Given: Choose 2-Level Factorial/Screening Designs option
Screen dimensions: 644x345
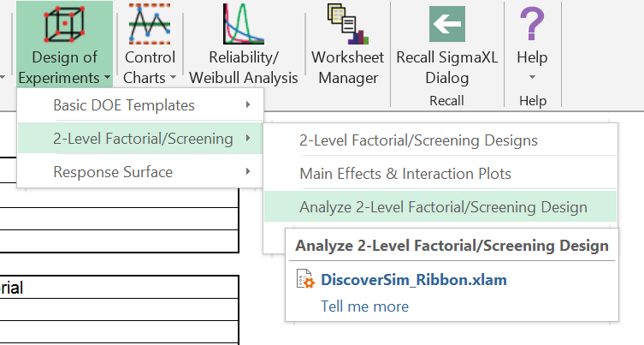Looking at the screenshot, I should click(418, 140).
